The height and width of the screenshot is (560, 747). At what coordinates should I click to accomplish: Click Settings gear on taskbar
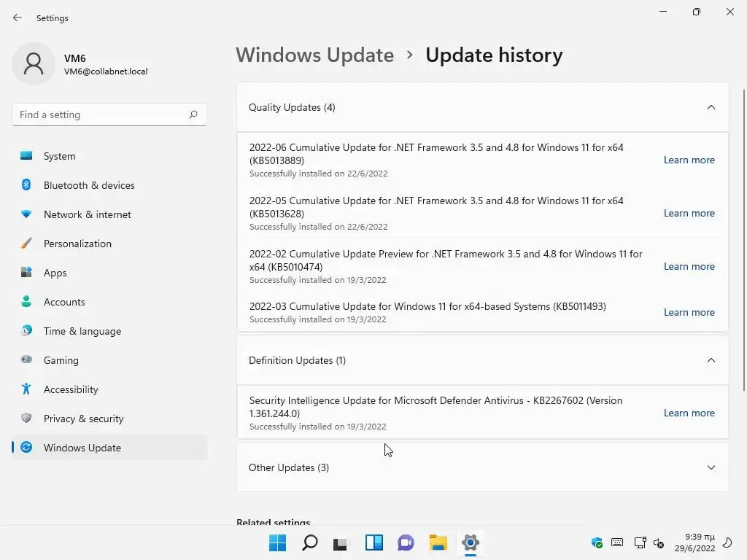[471, 542]
